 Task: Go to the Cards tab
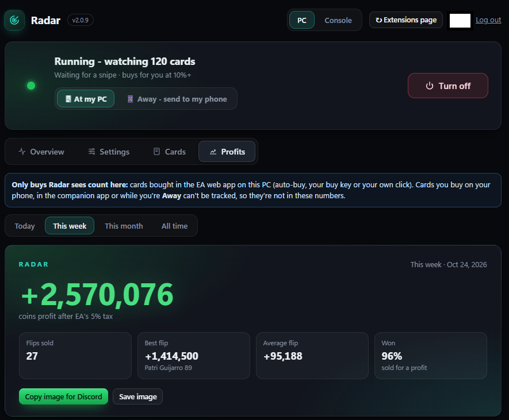(170, 152)
